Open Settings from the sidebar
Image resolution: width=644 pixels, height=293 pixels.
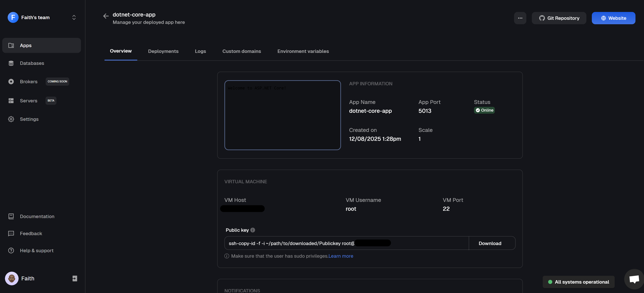pos(29,119)
